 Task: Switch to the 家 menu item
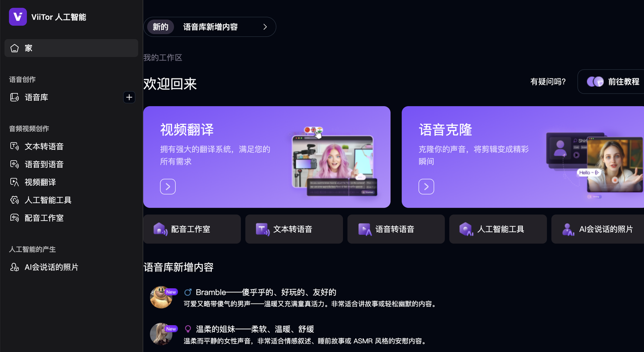28,48
